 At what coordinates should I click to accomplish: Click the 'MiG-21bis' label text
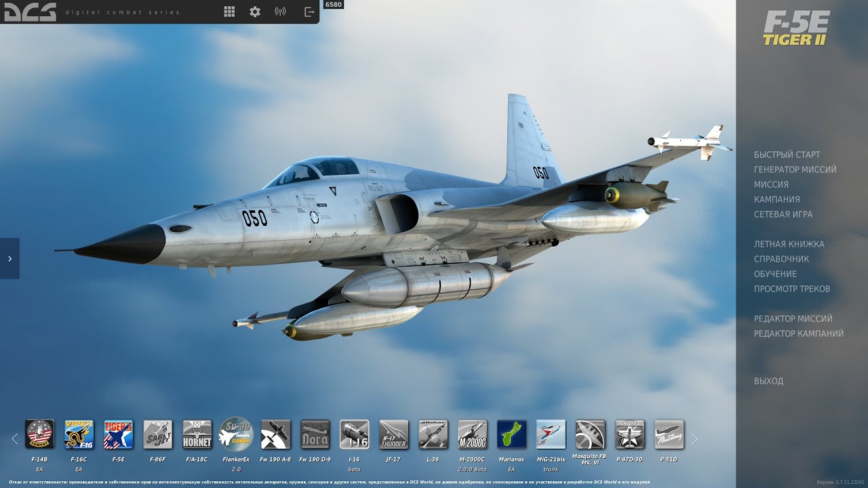pos(551,460)
